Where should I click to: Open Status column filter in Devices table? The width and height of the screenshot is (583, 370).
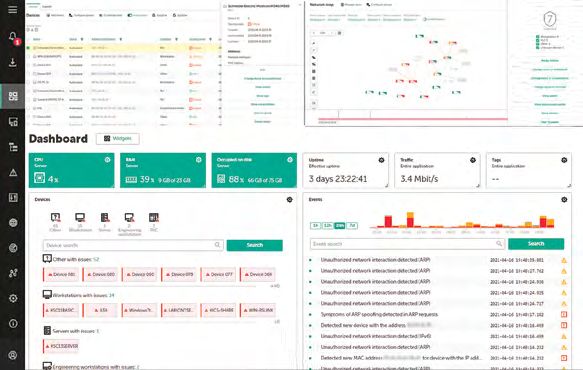click(82, 39)
